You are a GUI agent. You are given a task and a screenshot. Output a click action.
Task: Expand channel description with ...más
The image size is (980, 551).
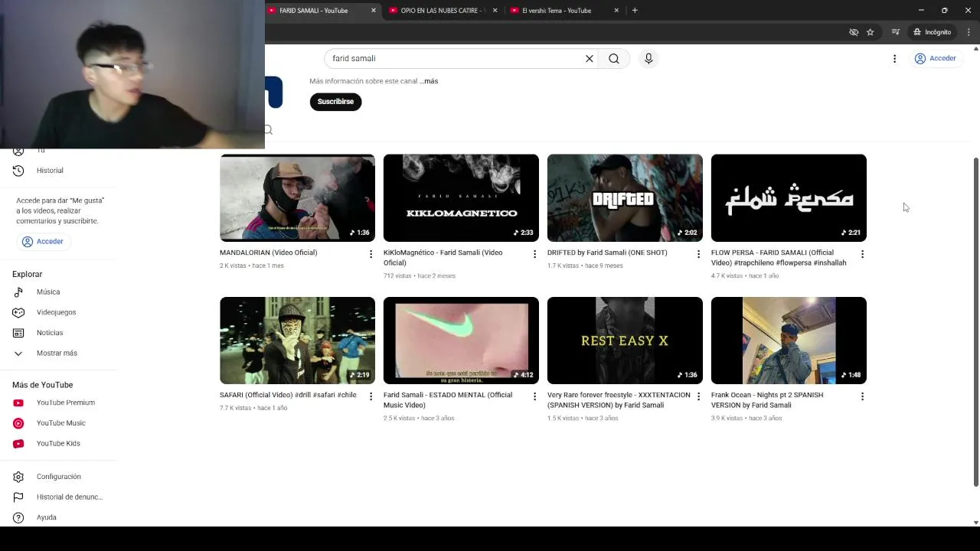pos(429,81)
